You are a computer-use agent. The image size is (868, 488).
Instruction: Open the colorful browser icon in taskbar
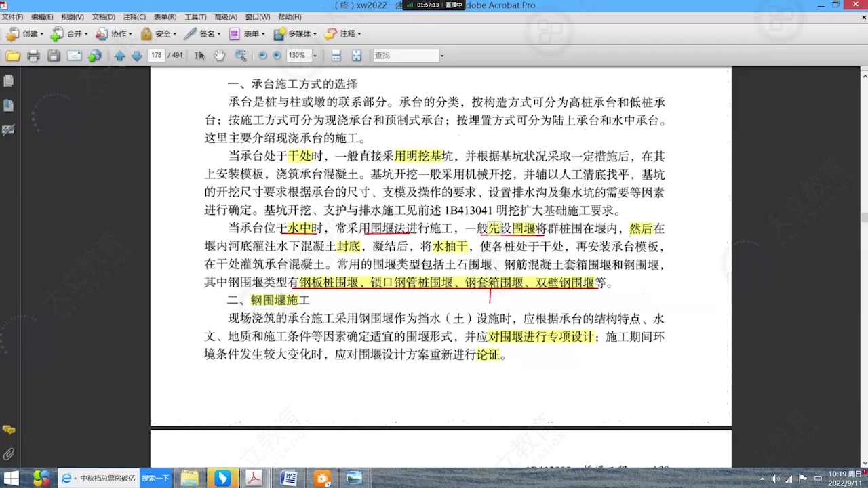click(41, 478)
